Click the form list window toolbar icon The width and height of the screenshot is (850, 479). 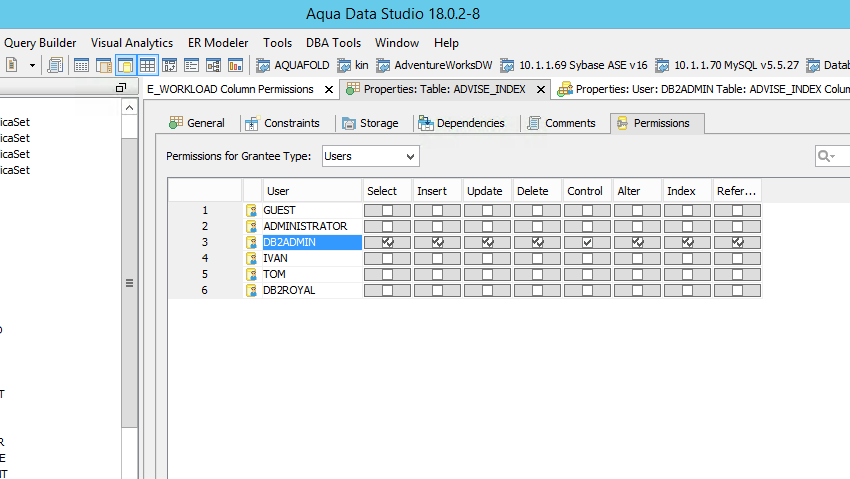pos(191,66)
